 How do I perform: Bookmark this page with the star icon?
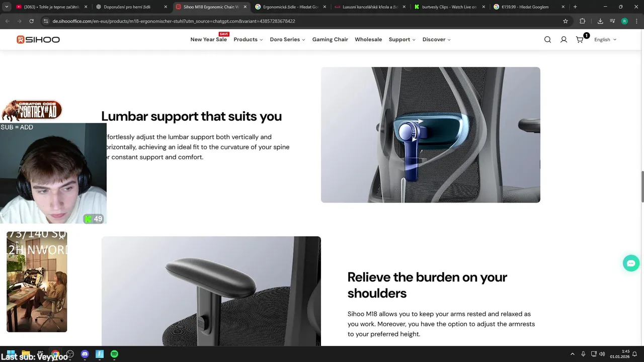(x=566, y=21)
